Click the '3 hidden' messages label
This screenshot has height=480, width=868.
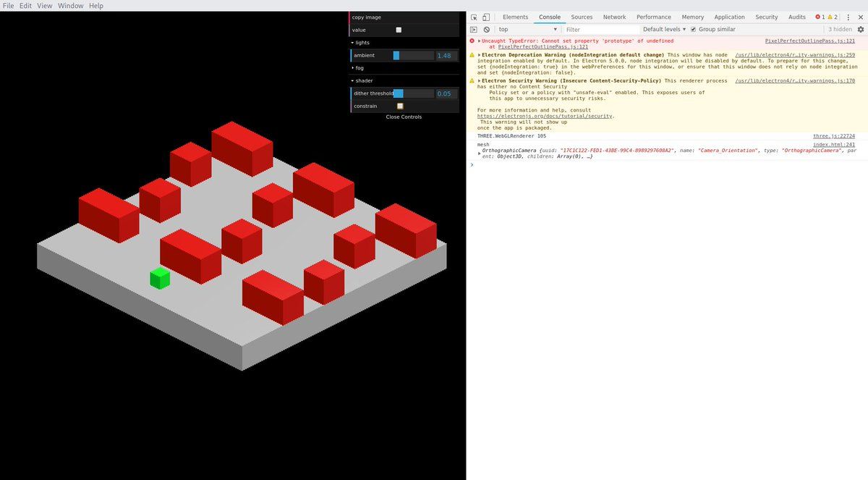(840, 30)
